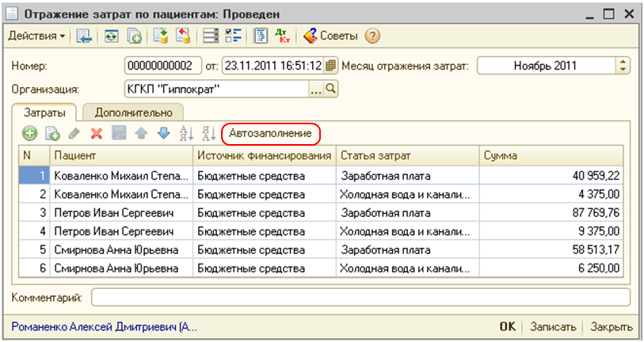Click the ДтКт postings icon
644x342 pixels.
click(x=282, y=36)
